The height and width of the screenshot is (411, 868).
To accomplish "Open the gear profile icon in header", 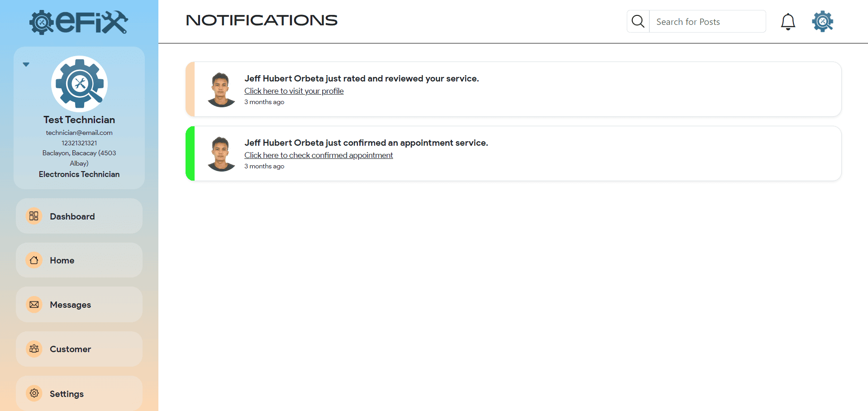I will (x=822, y=21).
